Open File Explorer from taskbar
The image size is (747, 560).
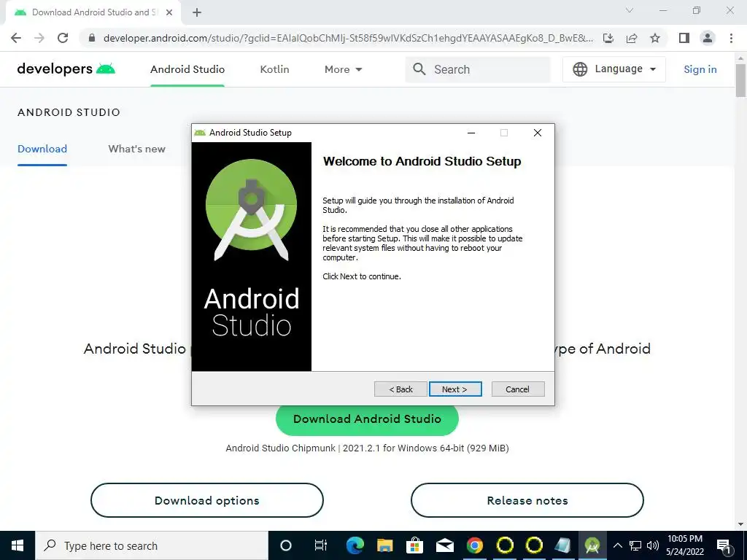385,545
